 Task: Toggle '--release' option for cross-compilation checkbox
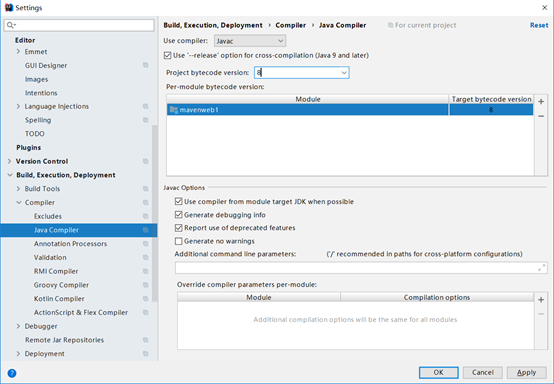point(167,55)
